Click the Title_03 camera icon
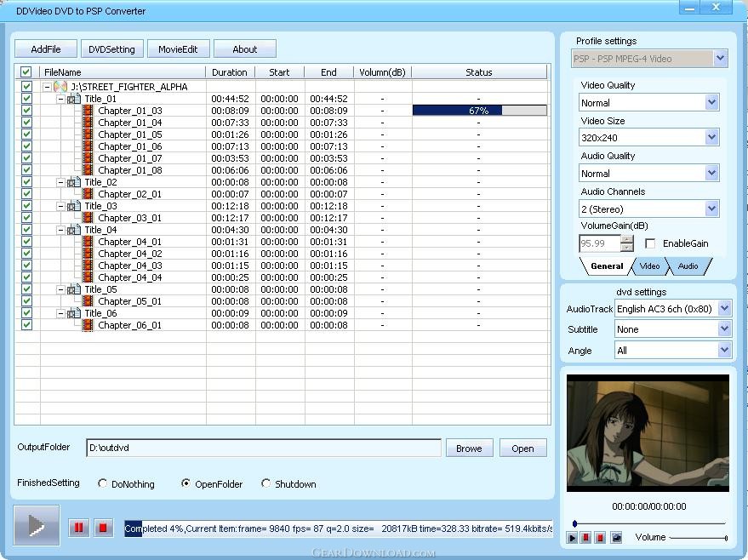Image resolution: width=748 pixels, height=560 pixels. (x=74, y=206)
